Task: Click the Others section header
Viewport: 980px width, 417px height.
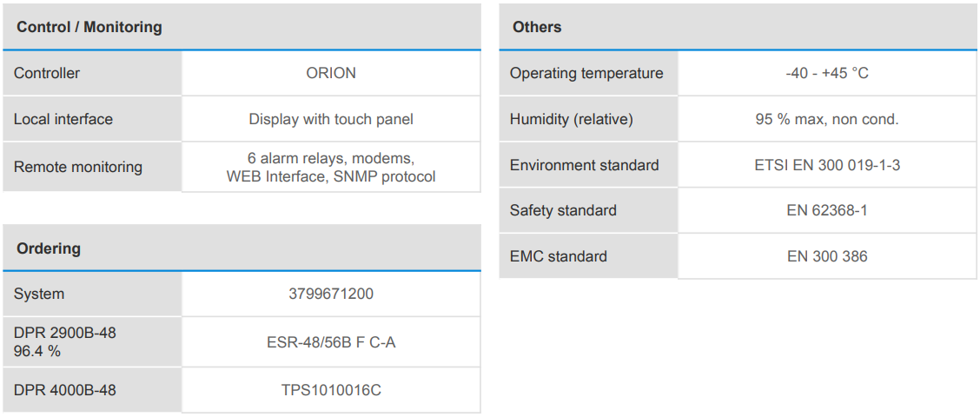Action: pos(537,27)
